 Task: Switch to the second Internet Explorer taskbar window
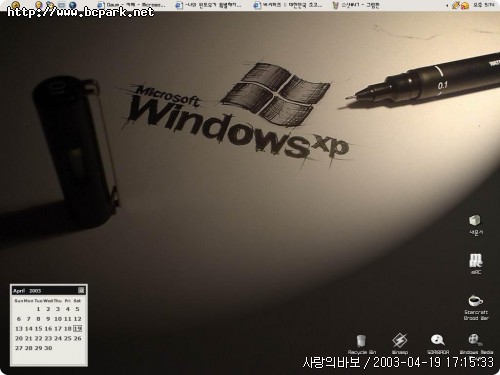click(x=208, y=5)
